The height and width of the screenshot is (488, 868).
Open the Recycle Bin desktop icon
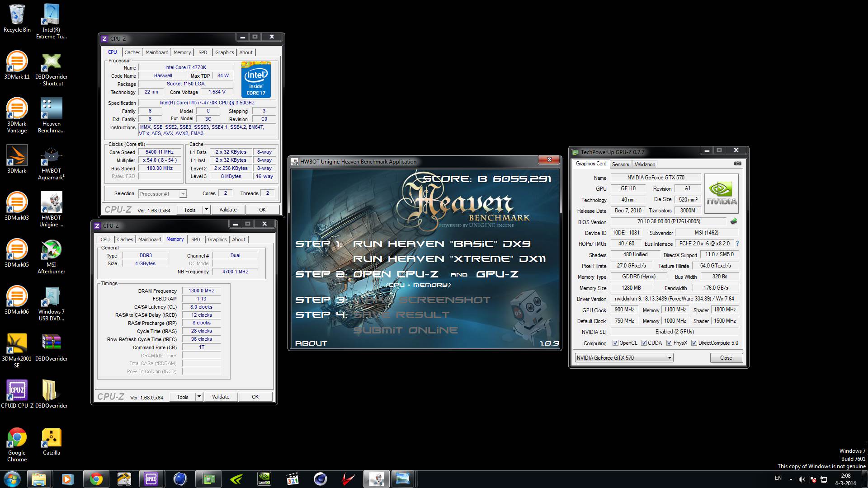(17, 18)
